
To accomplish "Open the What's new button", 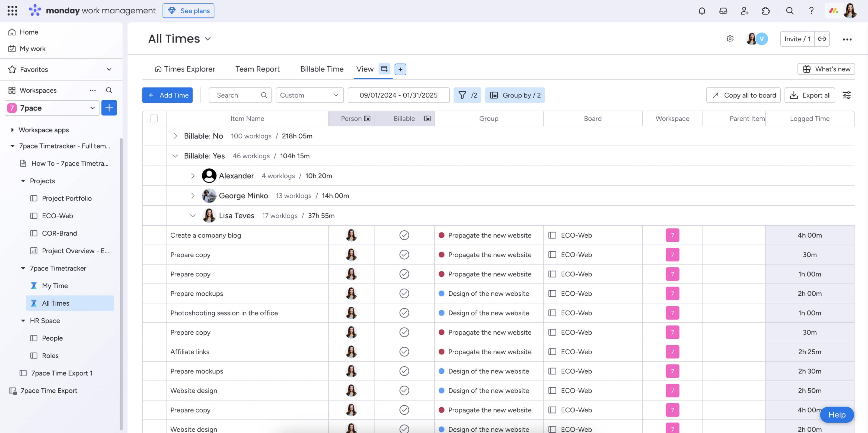I will click(x=826, y=69).
